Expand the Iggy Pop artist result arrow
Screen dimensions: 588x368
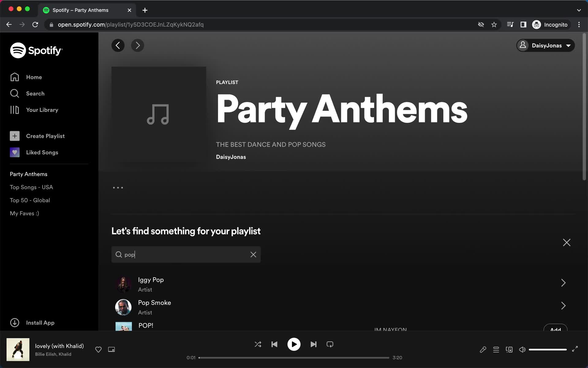click(x=563, y=283)
